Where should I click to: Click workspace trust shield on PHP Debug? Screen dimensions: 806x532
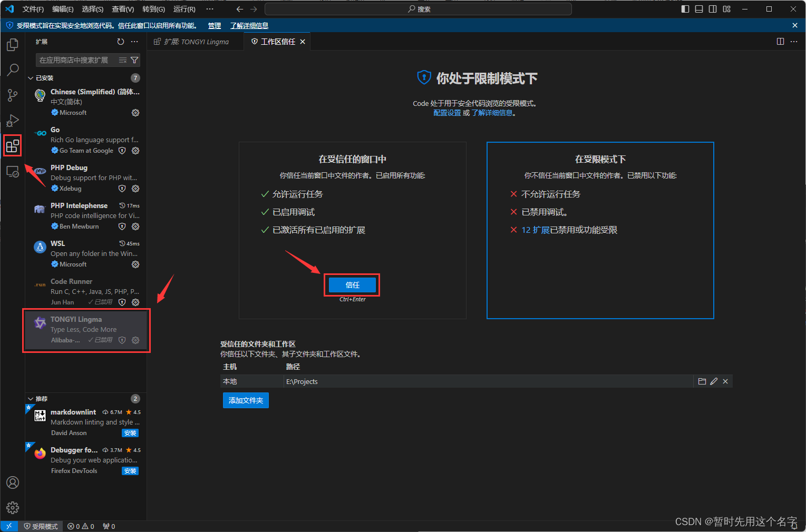coord(122,189)
